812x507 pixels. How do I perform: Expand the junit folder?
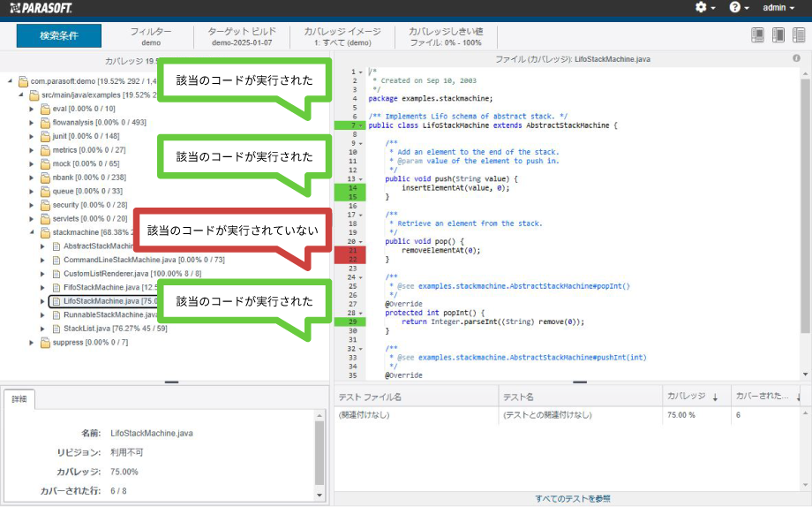[32, 136]
